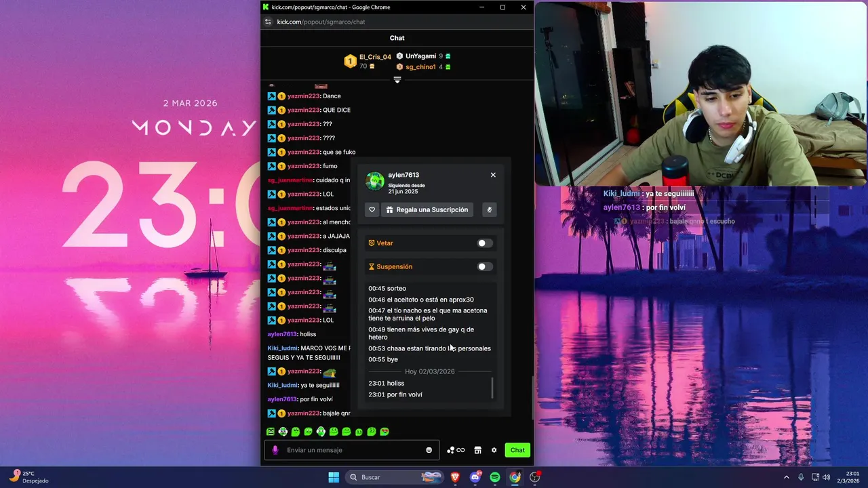
Task: Click yazmin223 username on Dance message
Action: [303, 96]
